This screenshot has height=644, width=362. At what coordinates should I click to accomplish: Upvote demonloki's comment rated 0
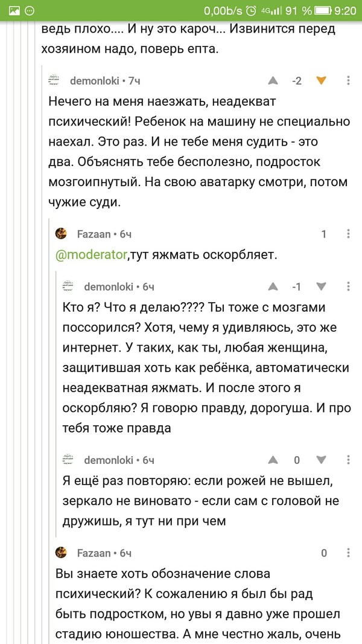pyautogui.click(x=273, y=460)
